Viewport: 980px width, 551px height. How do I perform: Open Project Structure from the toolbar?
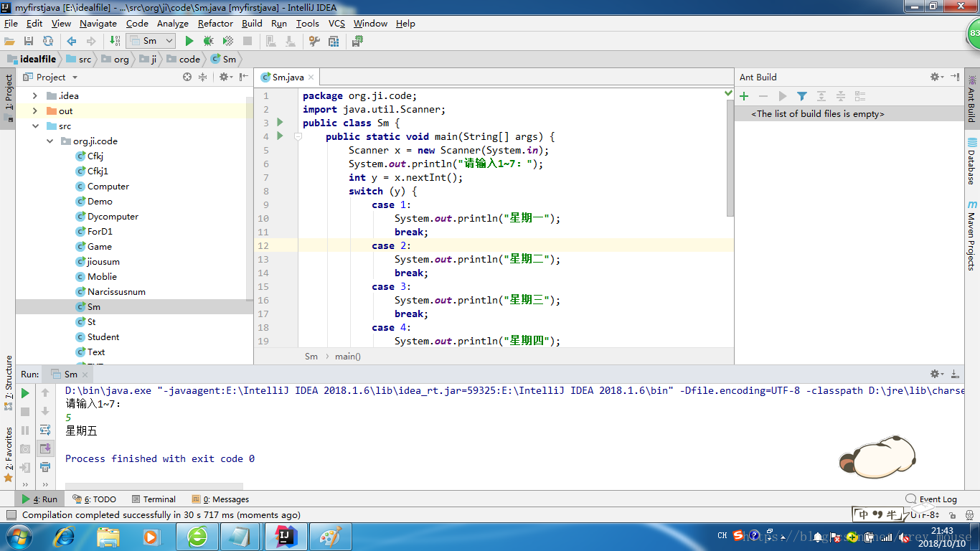(334, 41)
